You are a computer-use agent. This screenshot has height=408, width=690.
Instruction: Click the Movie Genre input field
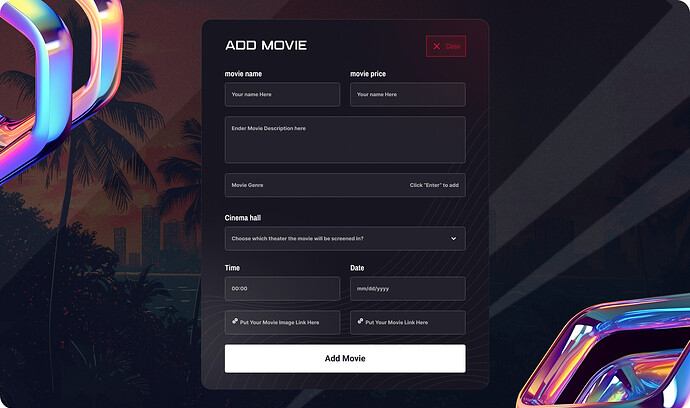tap(345, 185)
